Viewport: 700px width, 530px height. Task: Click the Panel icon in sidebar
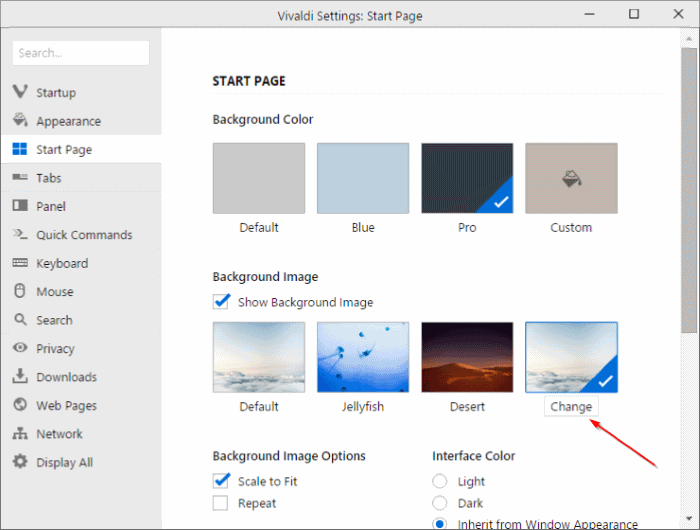20,205
